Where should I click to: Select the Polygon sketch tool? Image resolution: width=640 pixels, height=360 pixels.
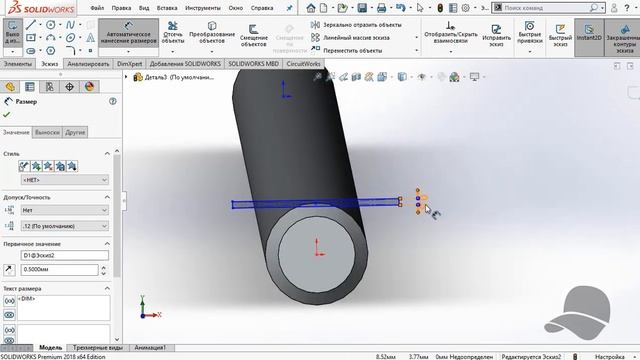pos(50,51)
